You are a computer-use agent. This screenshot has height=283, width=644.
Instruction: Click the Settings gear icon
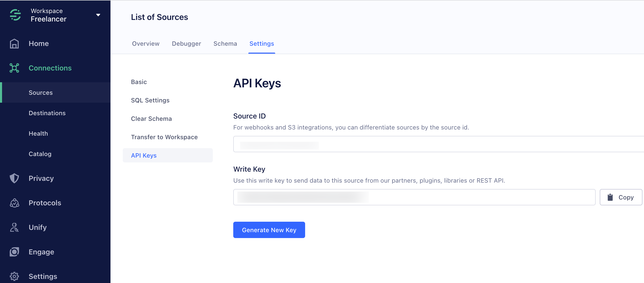[14, 276]
